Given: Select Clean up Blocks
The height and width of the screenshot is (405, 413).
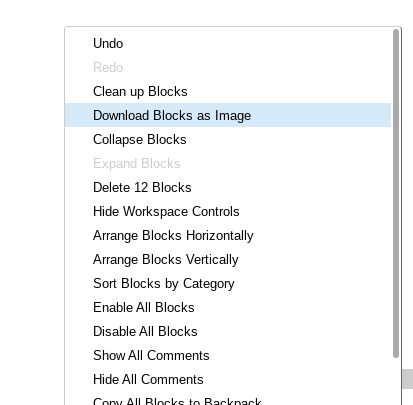Looking at the screenshot, I should click(228, 91).
